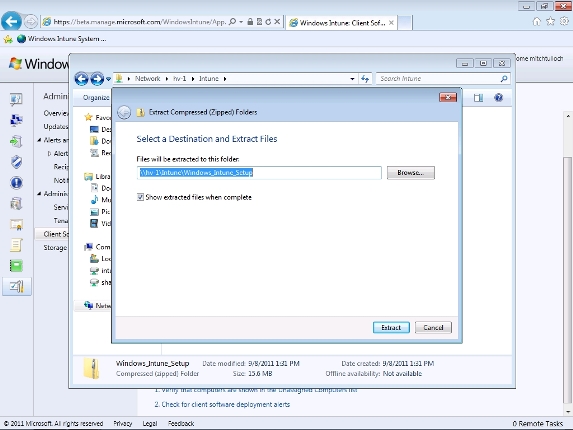
Task: Go forward in the Explorer window
Action: click(x=97, y=79)
